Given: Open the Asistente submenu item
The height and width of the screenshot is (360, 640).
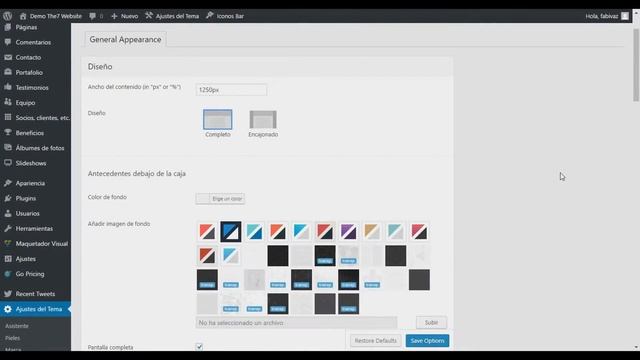Looking at the screenshot, I should tap(17, 326).
